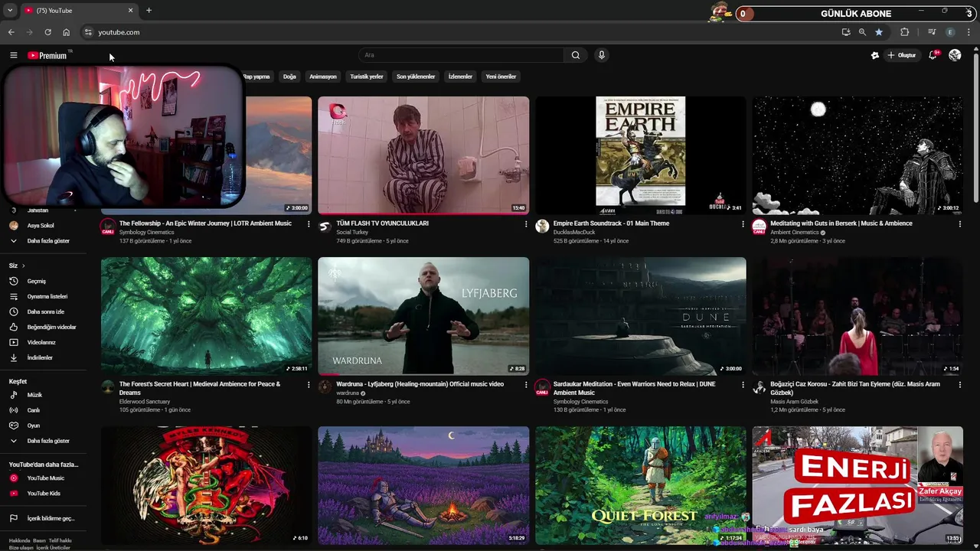Open Videolarınız in sidebar

tap(43, 342)
